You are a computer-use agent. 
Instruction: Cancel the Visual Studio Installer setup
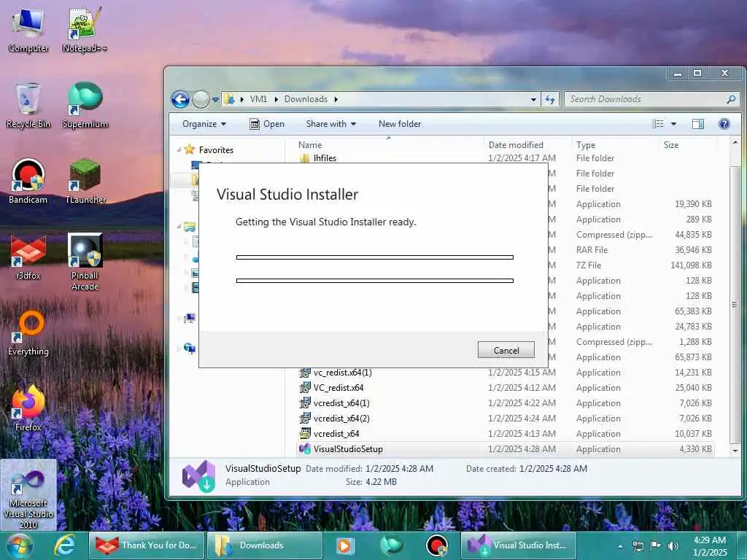pyautogui.click(x=506, y=350)
